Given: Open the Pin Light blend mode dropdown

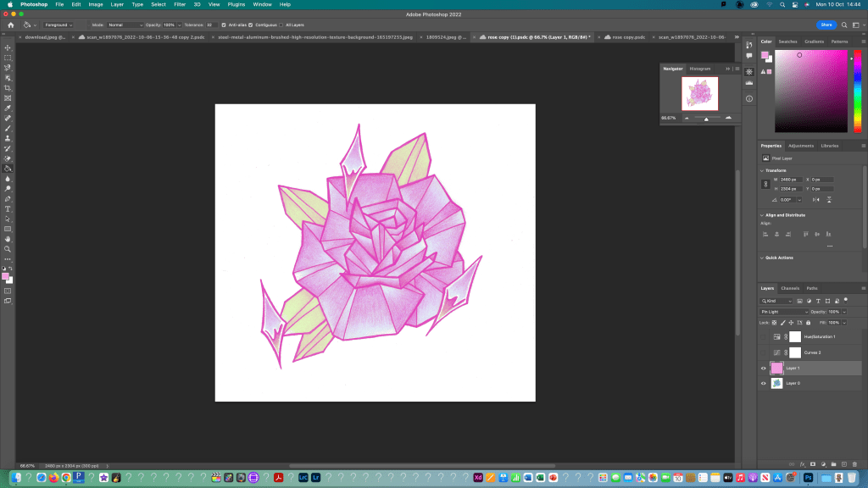Looking at the screenshot, I should [783, 312].
